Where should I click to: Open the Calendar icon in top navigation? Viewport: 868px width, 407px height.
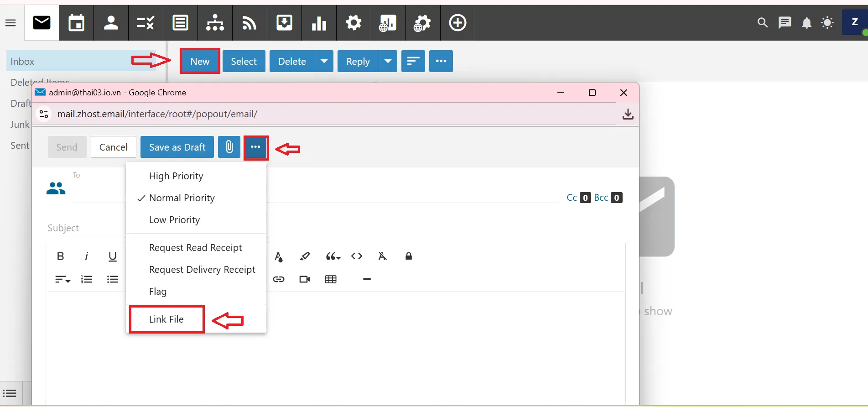click(76, 23)
